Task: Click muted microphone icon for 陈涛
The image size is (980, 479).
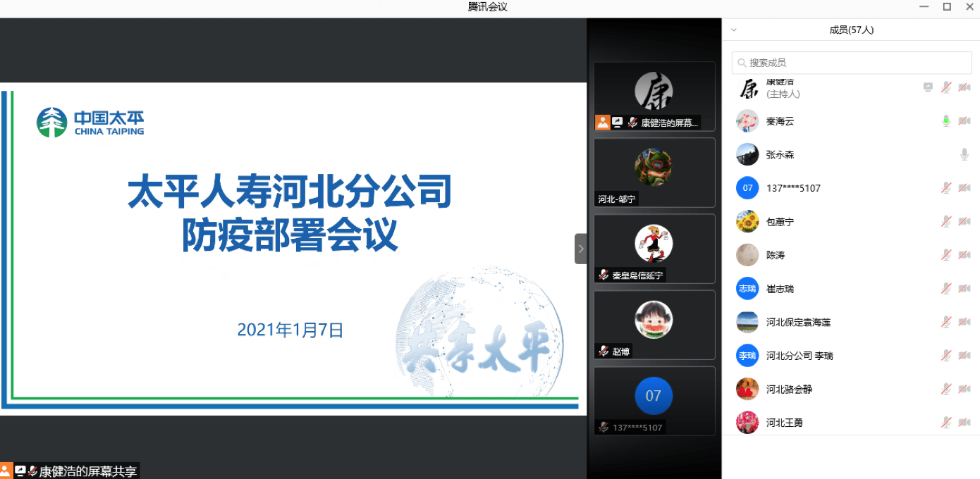Action: [946, 255]
